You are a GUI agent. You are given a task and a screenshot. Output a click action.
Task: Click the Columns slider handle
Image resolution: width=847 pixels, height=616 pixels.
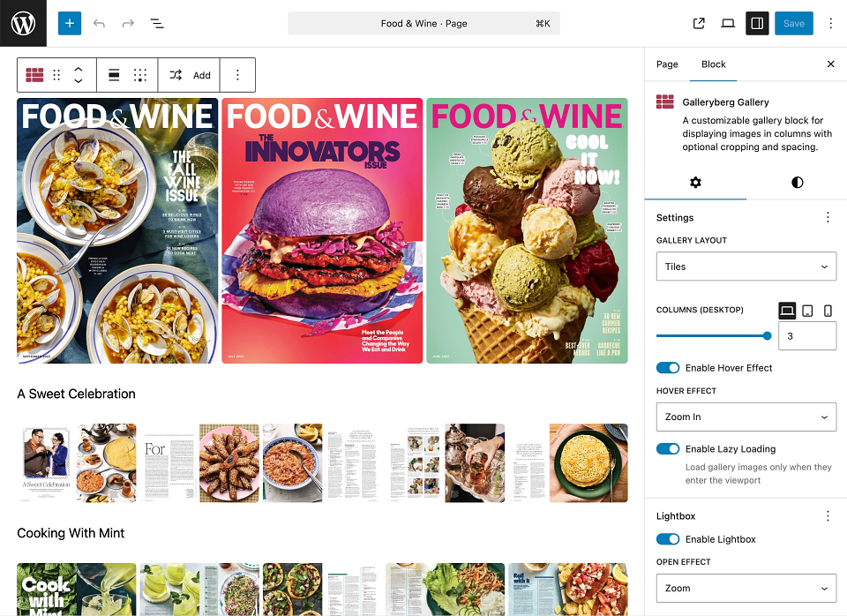767,335
